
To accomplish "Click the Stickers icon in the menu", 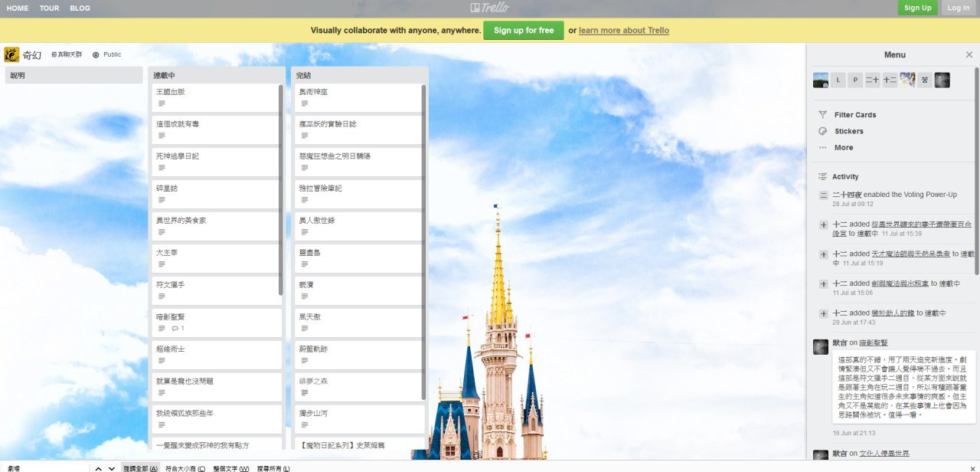I will pyautogui.click(x=823, y=131).
